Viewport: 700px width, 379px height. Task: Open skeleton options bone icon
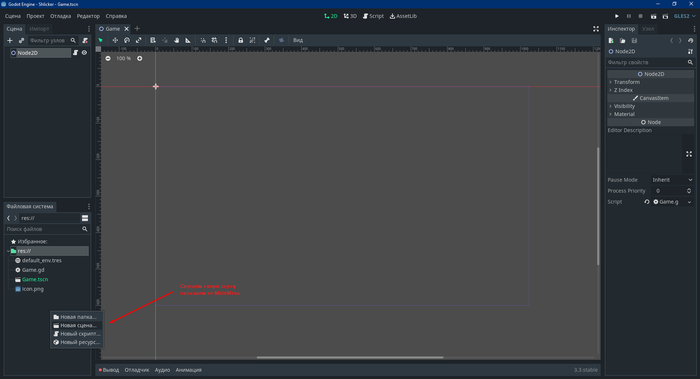click(x=267, y=40)
